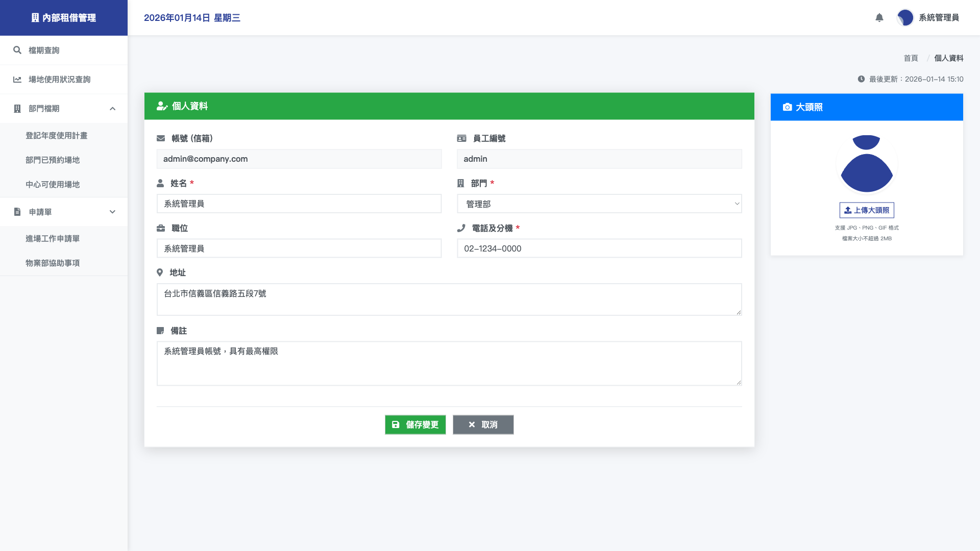The height and width of the screenshot is (551, 980).
Task: Open 登記年度使用計畫 in sidebar
Action: click(57, 136)
